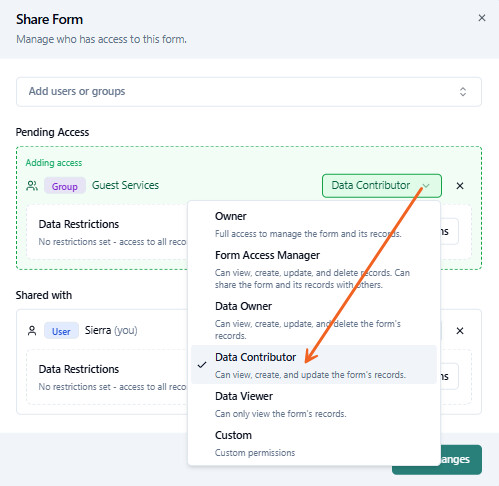Choose Custom permissions option
This screenshot has width=499, height=486.
pos(314,443)
